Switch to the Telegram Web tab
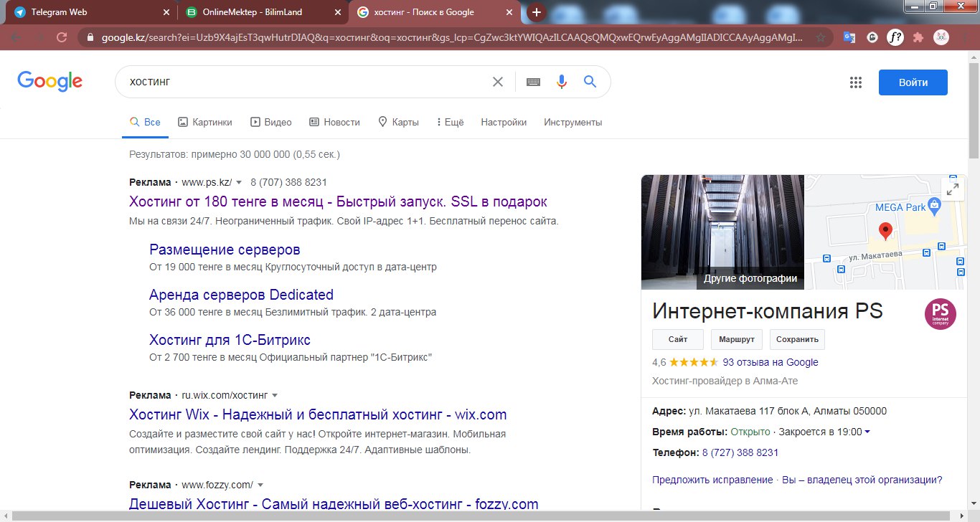This screenshot has width=980, height=522. tap(90, 12)
